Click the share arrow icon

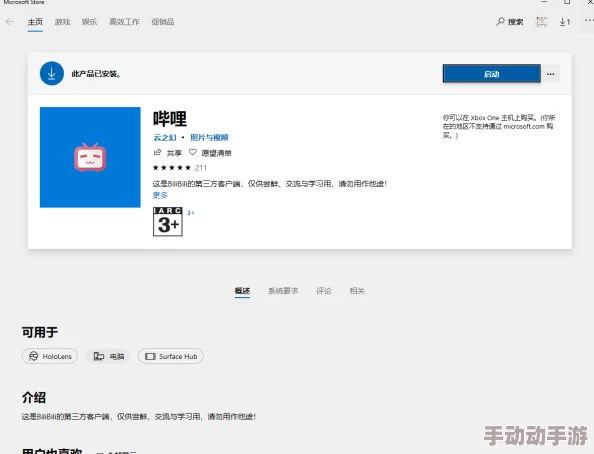[157, 152]
